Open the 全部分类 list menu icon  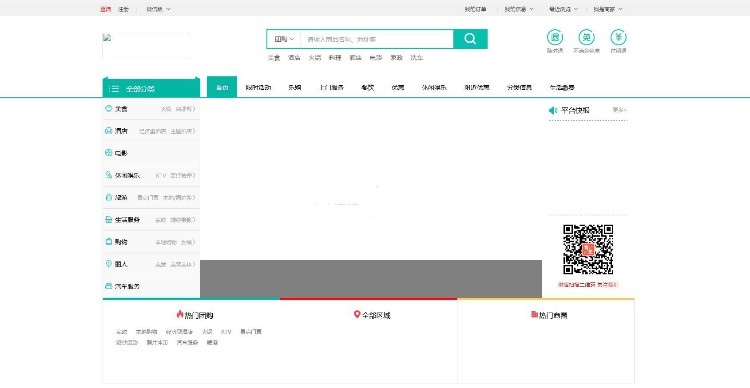[114, 89]
